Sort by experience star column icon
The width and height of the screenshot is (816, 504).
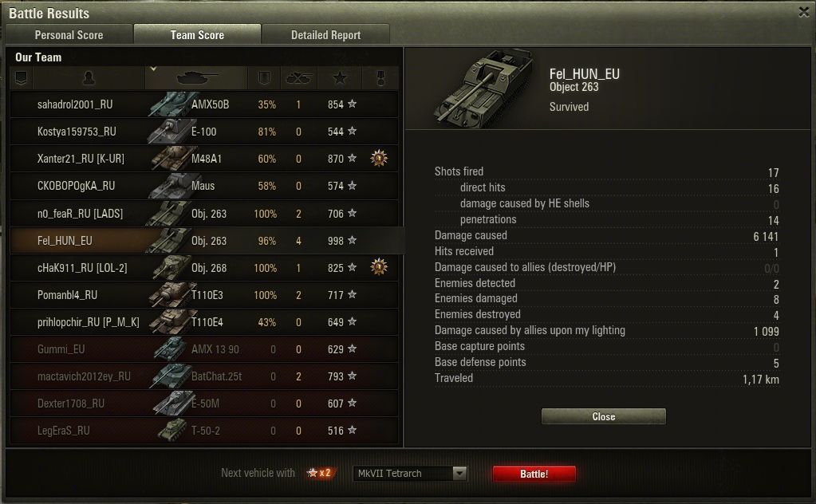[340, 78]
